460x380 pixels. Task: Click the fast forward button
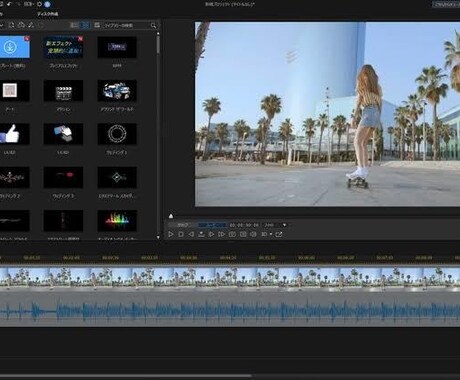[x=222, y=234]
